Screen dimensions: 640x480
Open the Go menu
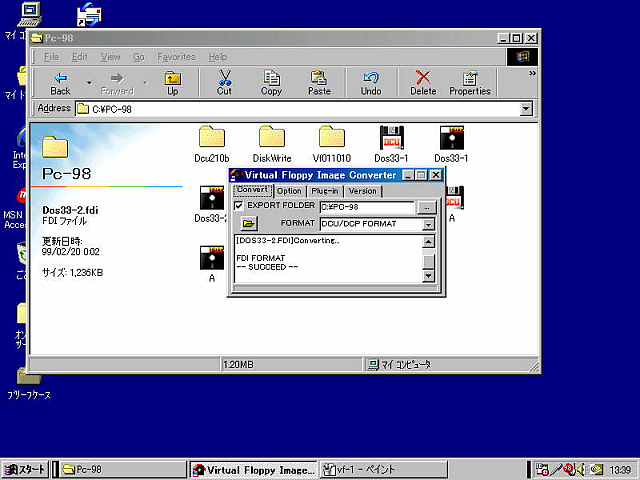(139, 57)
